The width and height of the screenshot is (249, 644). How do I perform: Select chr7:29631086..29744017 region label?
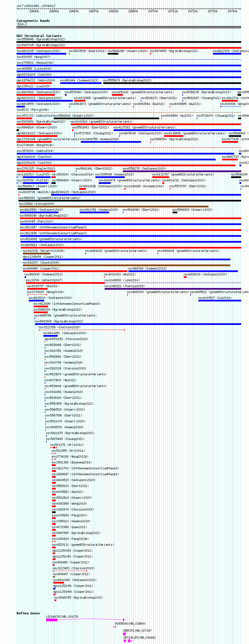[x=36, y=6]
